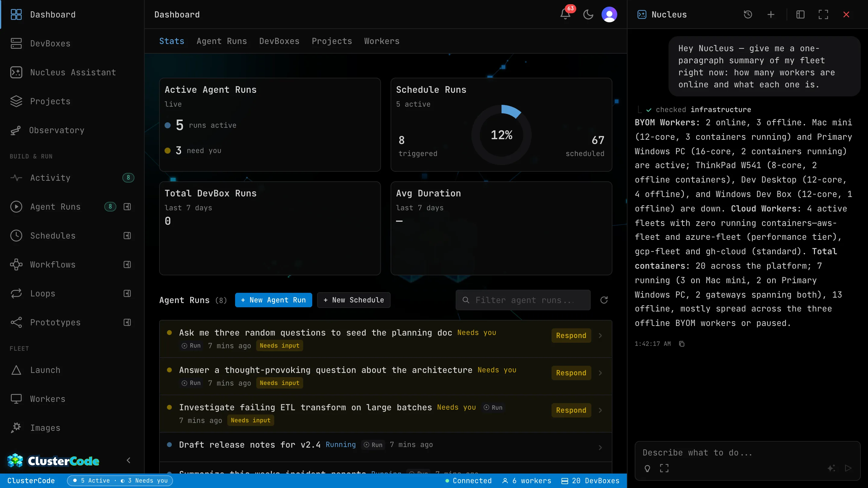Image resolution: width=868 pixels, height=488 pixels.
Task: Click the 6 workers status entry
Action: (527, 481)
